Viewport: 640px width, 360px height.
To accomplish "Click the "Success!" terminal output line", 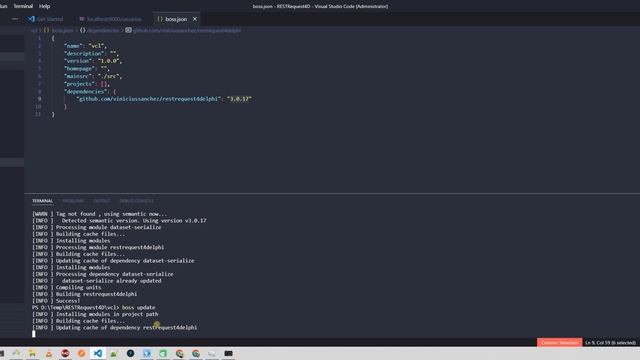I will 56,301.
